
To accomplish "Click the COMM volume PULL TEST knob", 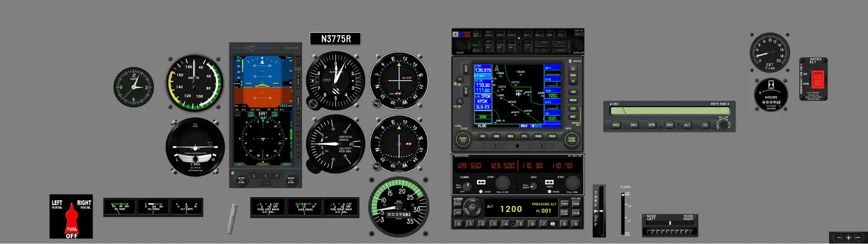I will pyautogui.click(x=467, y=186).
